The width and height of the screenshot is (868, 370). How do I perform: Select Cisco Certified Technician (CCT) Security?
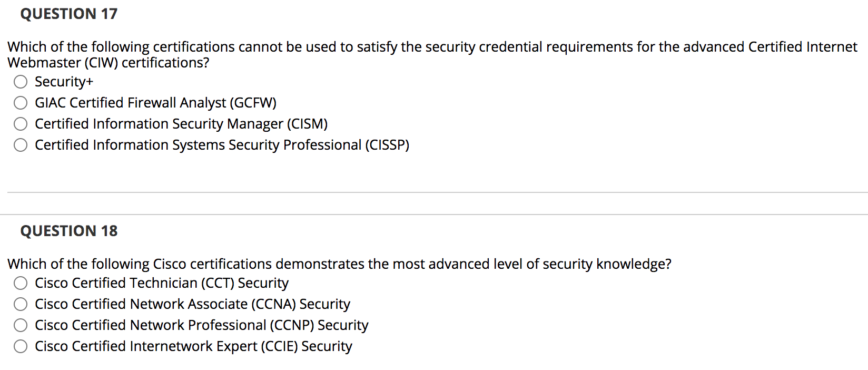21,283
